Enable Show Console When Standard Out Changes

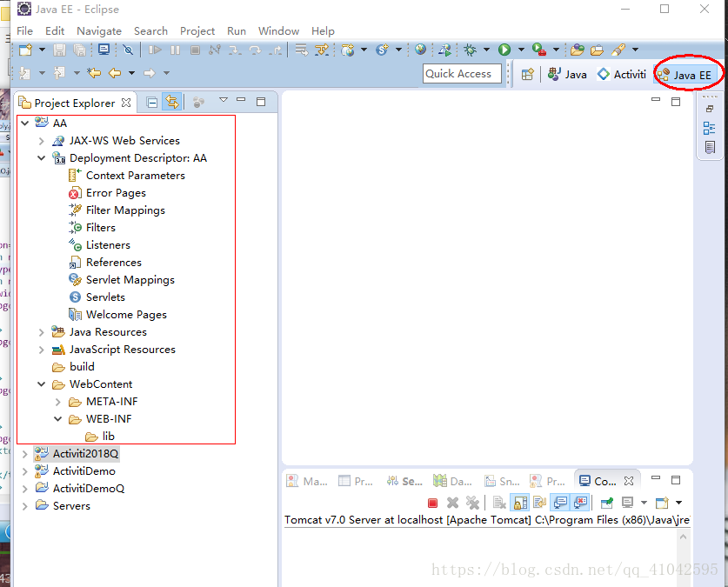[x=559, y=503]
